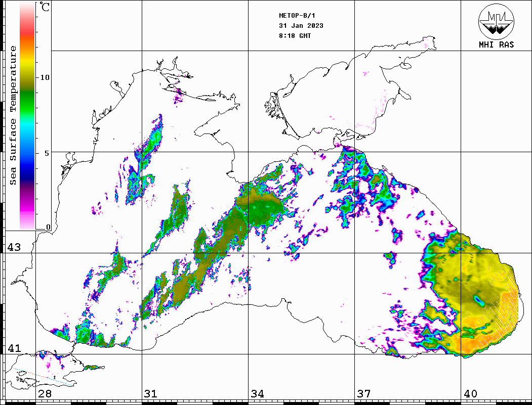Pick the temperature color scale bar
This screenshot has width=532, height=405.
click(x=27, y=116)
